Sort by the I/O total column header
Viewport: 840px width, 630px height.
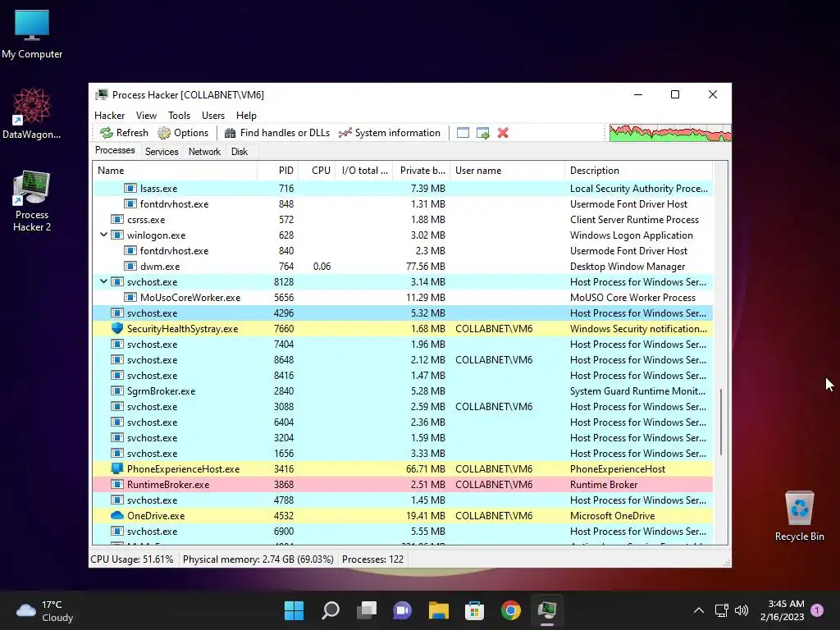[x=363, y=171]
